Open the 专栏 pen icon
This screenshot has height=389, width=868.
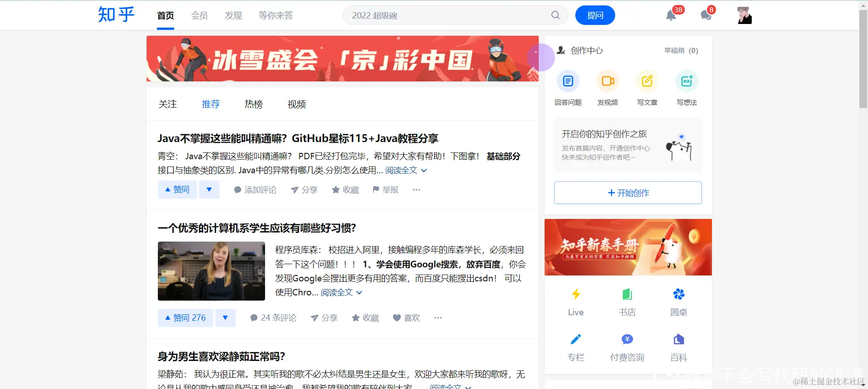click(576, 339)
